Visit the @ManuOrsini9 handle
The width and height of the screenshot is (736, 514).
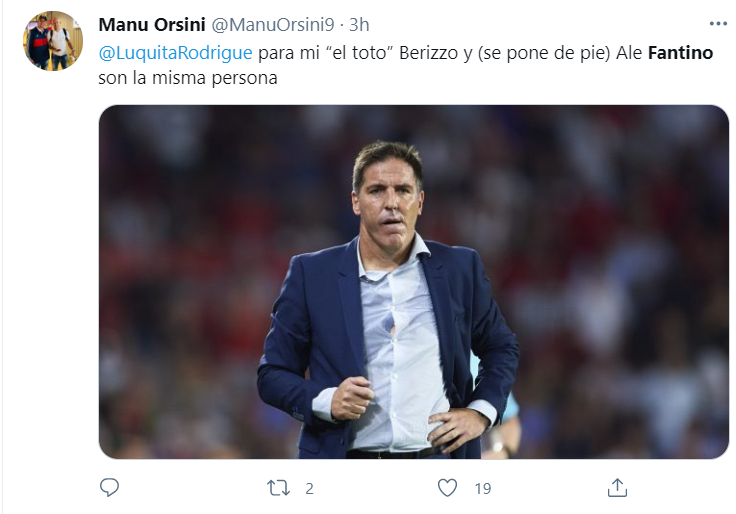(270, 25)
